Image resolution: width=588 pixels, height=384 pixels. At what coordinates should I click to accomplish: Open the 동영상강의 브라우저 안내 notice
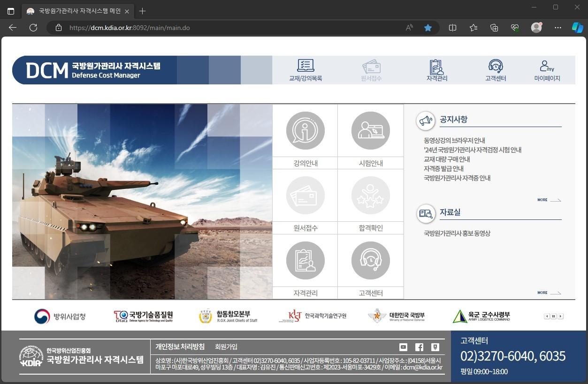coord(454,140)
